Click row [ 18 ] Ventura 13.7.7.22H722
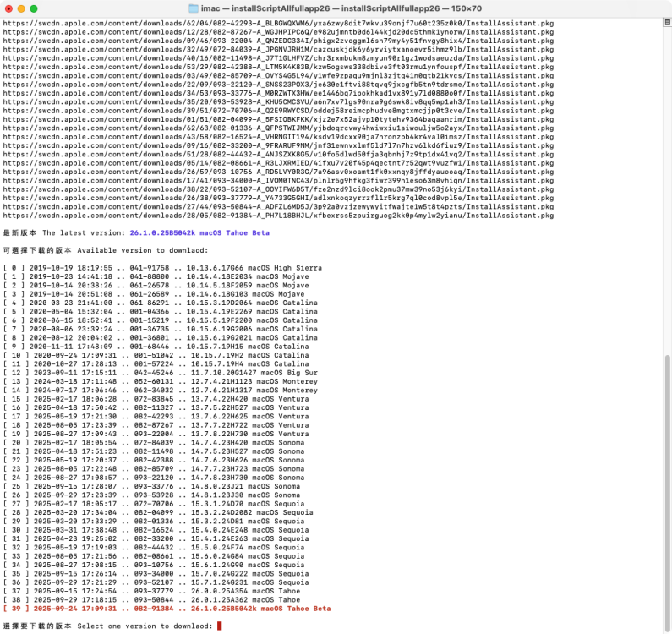The image size is (672, 634). point(156,425)
